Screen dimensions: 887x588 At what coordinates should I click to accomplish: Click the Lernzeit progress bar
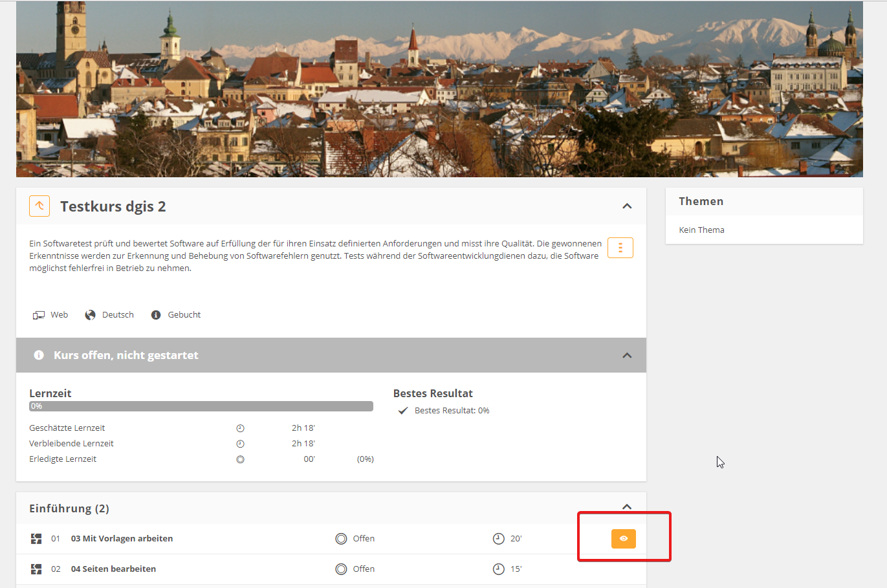tap(201, 406)
